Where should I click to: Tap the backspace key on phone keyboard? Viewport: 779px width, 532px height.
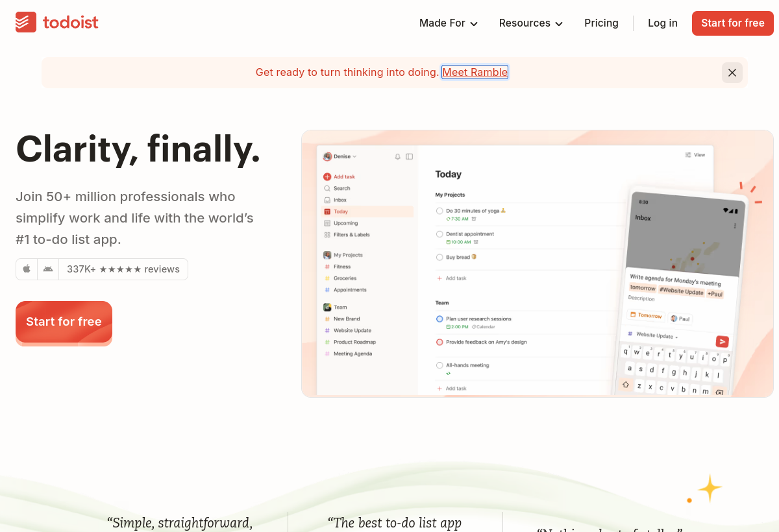point(719,393)
